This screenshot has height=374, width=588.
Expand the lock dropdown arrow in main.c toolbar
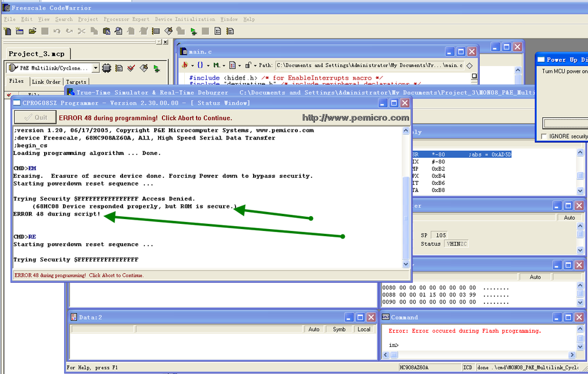tap(255, 65)
